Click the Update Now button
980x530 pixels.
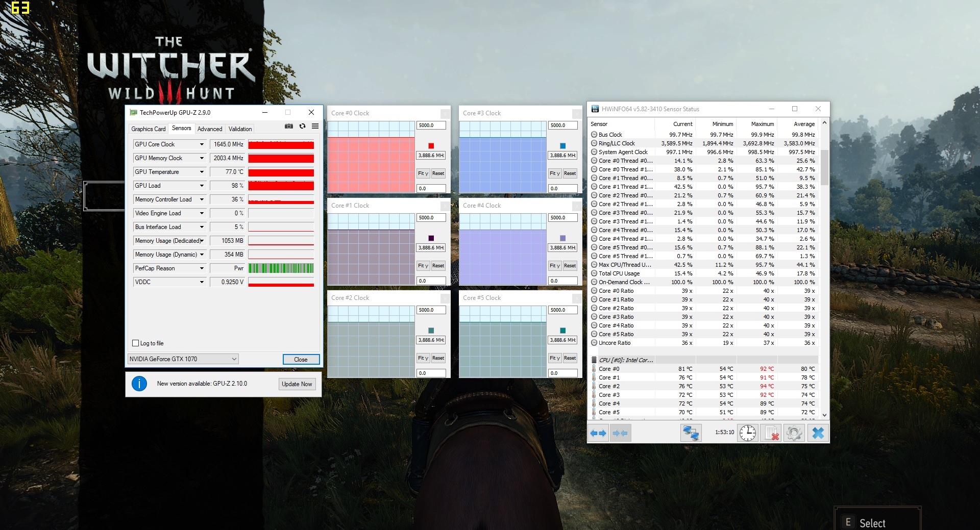pos(297,384)
